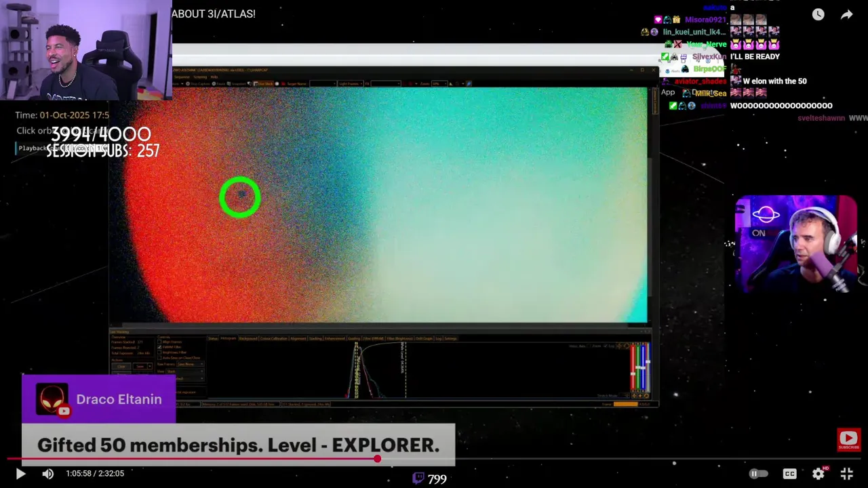Click the Clear button in Actions

tap(121, 366)
